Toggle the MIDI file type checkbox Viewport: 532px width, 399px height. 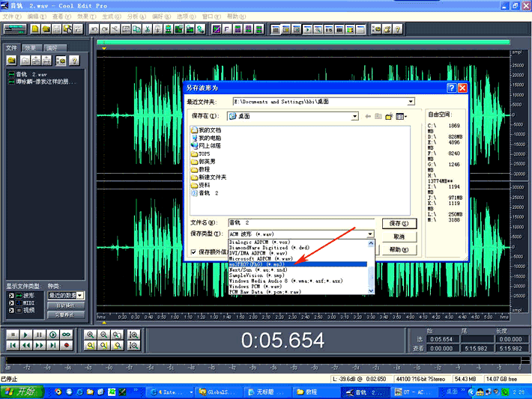click(11, 302)
